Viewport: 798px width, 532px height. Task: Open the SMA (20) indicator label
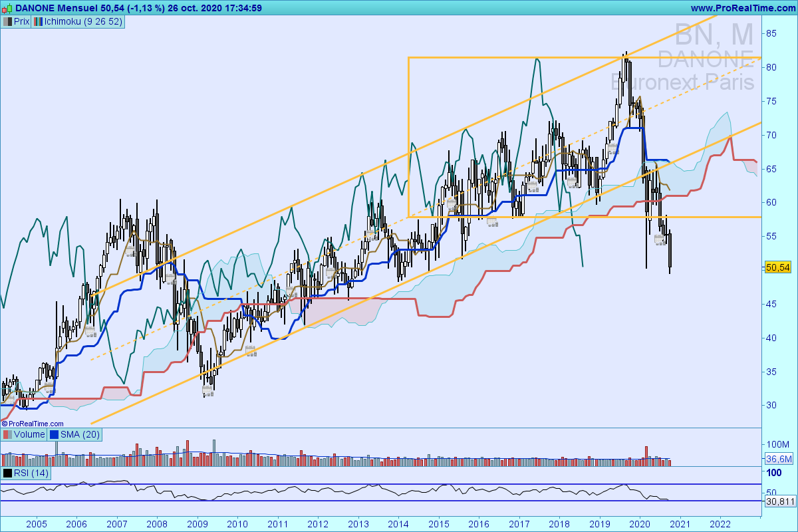click(80, 434)
